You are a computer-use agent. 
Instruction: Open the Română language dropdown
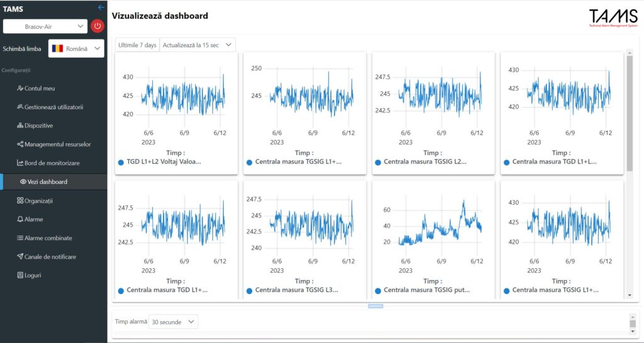(x=76, y=48)
